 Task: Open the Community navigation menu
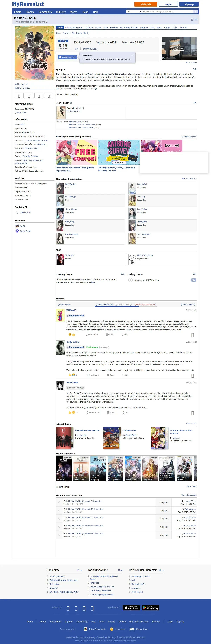[45, 12]
